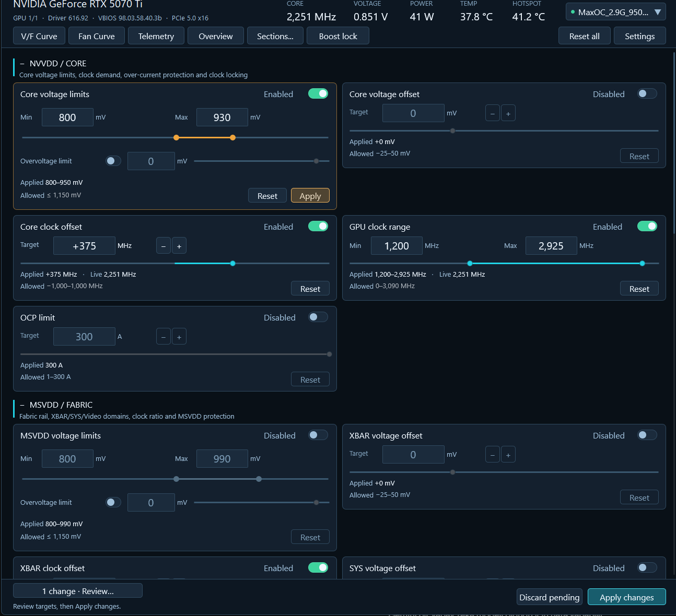Open the MaxOC_2.9G_950 profile dropdown
676x616 pixels.
click(x=616, y=12)
